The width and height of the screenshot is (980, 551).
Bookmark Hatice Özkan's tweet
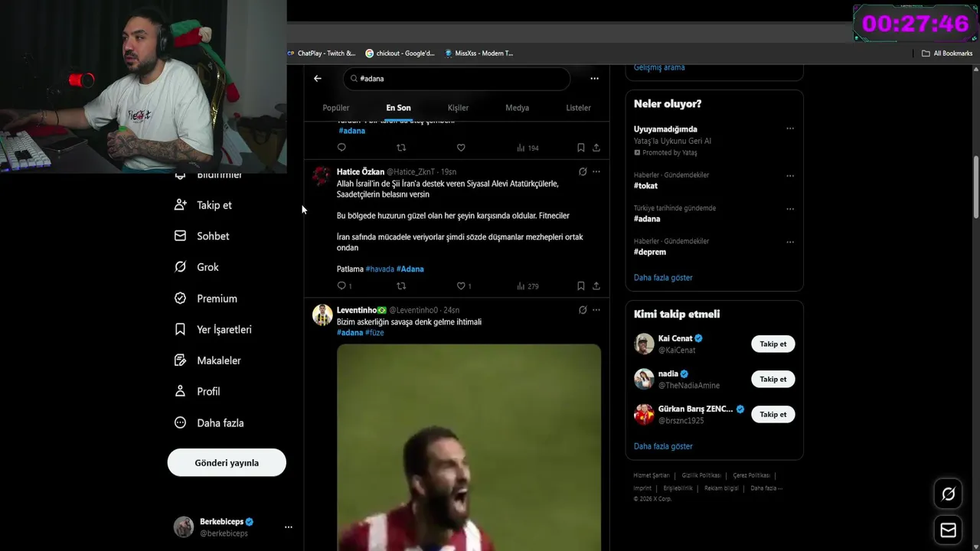click(580, 285)
